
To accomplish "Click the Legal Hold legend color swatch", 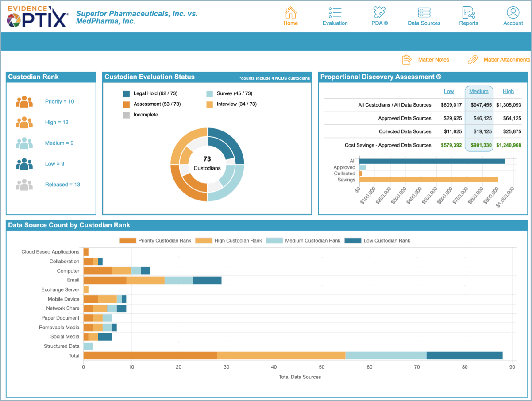I will click(127, 94).
